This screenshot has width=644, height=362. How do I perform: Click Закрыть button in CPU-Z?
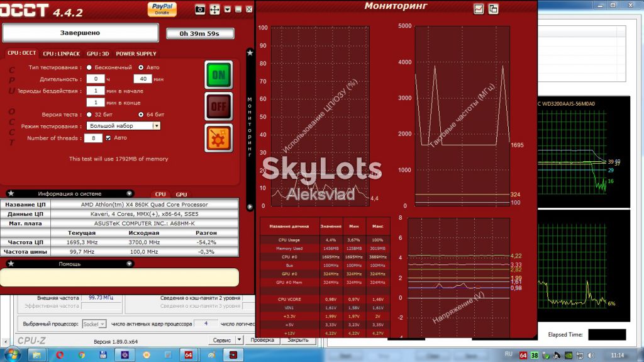(x=297, y=340)
